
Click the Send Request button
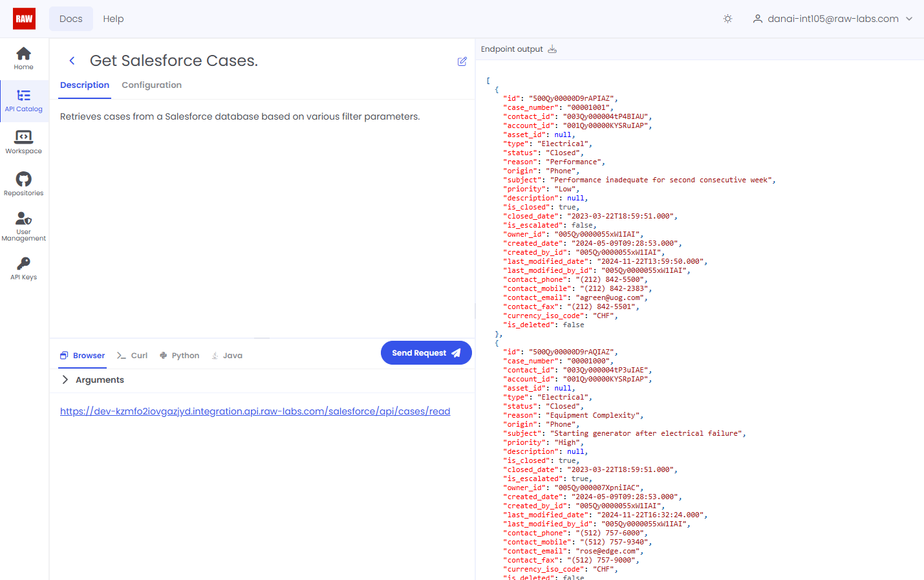click(x=426, y=353)
